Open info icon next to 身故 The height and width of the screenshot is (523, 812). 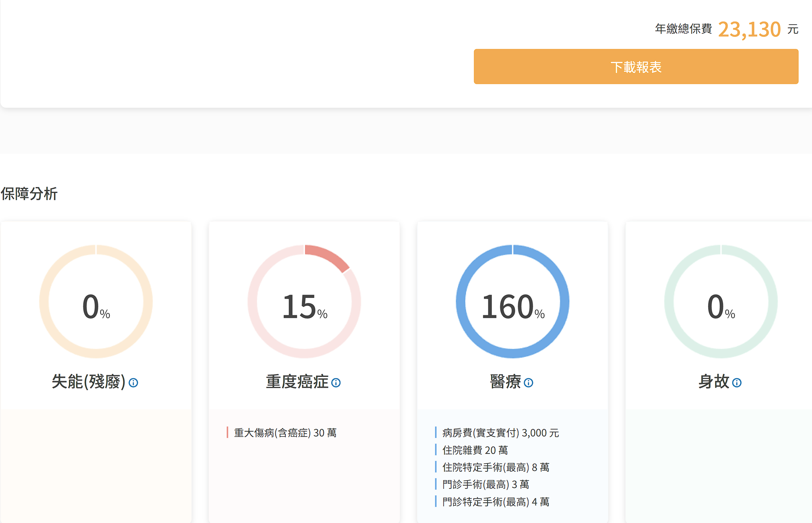(736, 383)
